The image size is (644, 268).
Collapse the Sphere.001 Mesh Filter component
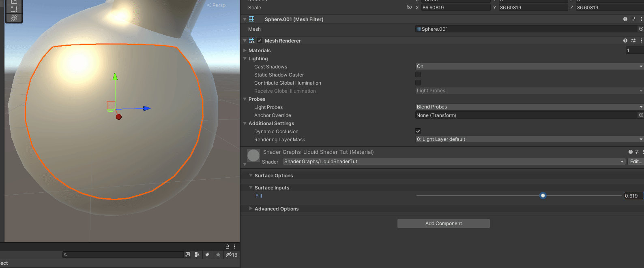245,19
